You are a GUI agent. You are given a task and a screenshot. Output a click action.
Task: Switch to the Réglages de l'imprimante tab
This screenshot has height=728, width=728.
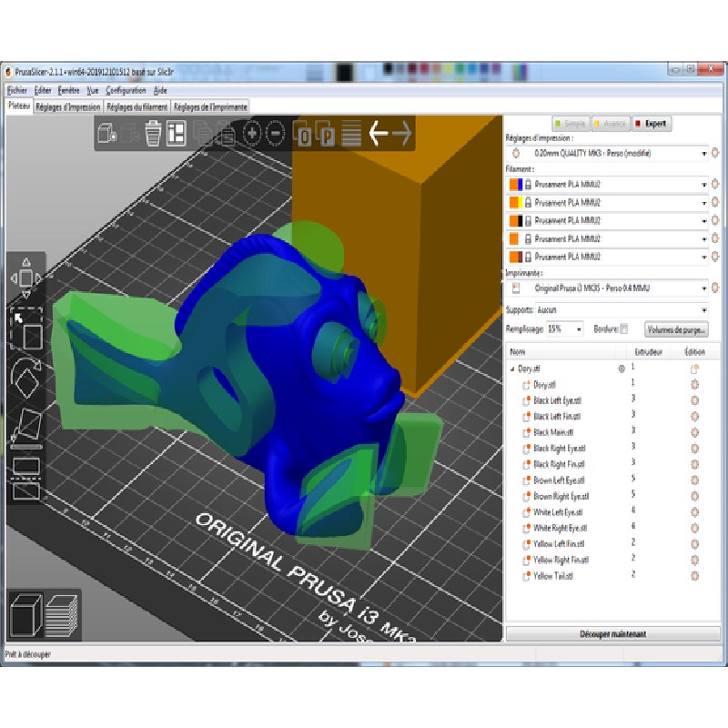[210, 106]
